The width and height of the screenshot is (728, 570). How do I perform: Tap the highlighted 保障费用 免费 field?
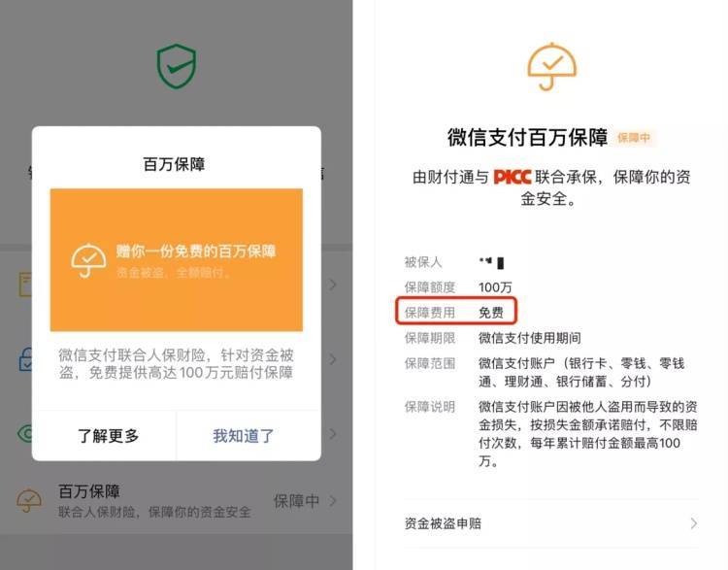(456, 311)
